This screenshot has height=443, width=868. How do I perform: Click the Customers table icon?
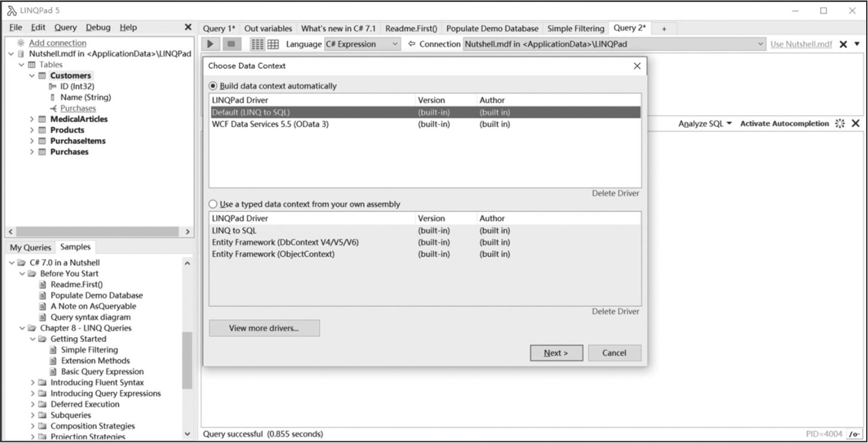pyautogui.click(x=42, y=76)
